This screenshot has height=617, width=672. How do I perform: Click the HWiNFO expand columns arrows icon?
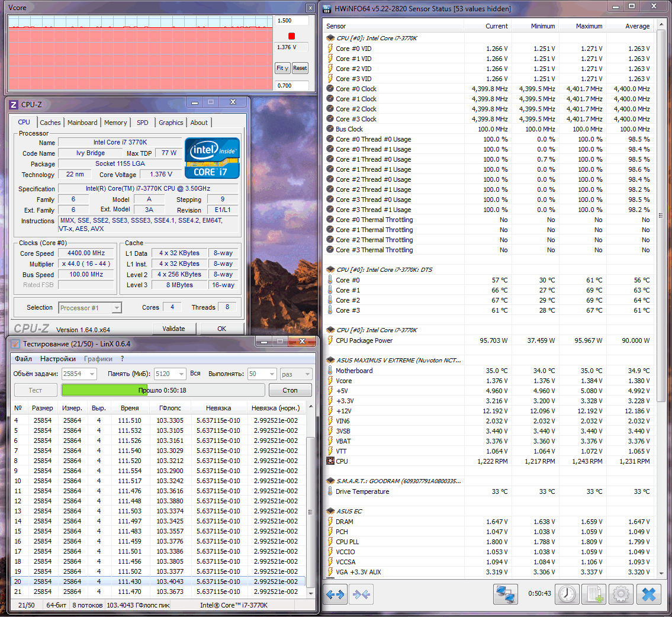click(x=335, y=594)
